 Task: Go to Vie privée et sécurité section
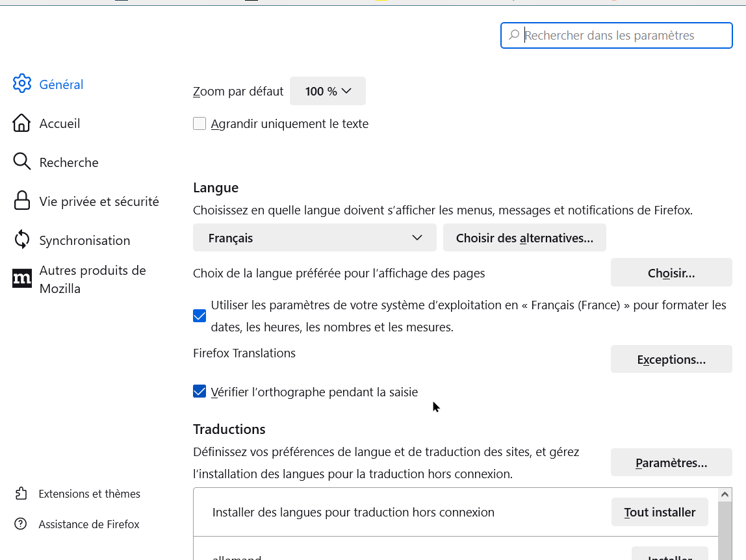pos(99,201)
